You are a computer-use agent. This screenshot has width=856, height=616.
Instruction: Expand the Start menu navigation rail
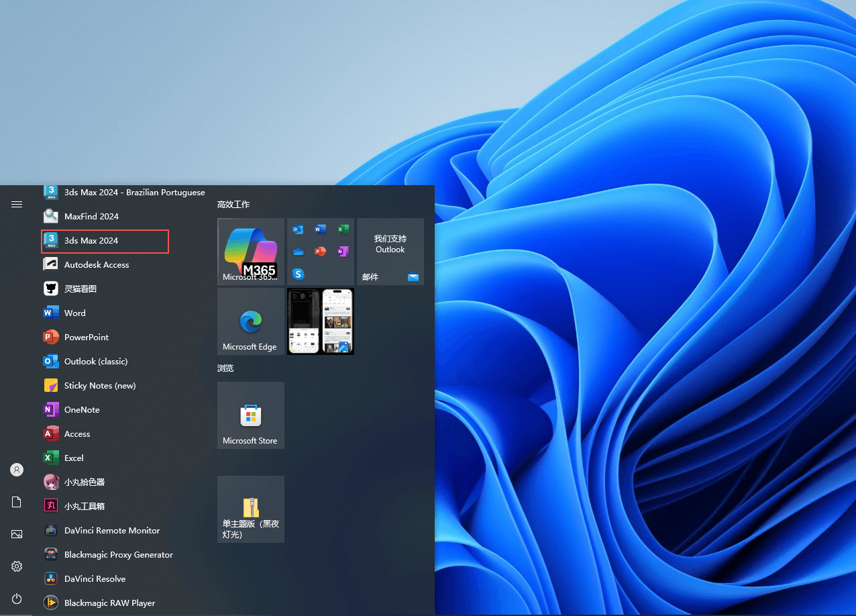click(x=16, y=204)
